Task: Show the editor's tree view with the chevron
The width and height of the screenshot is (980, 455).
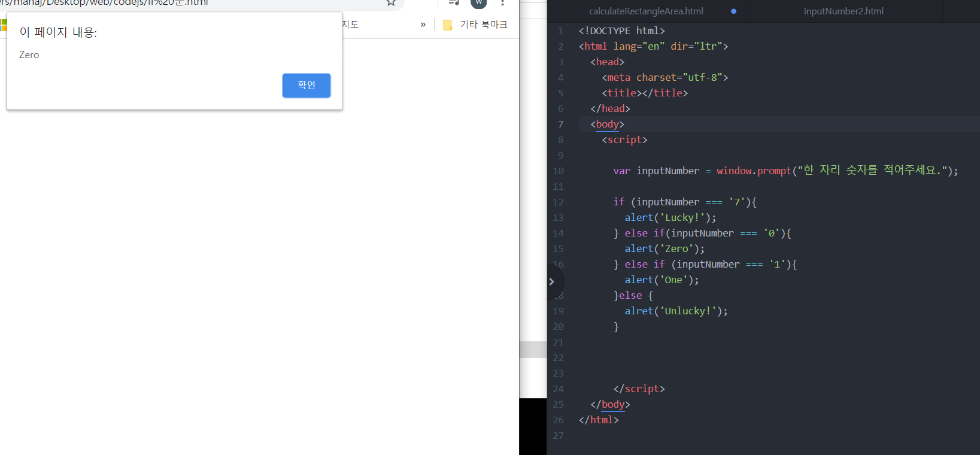Action: pos(552,281)
